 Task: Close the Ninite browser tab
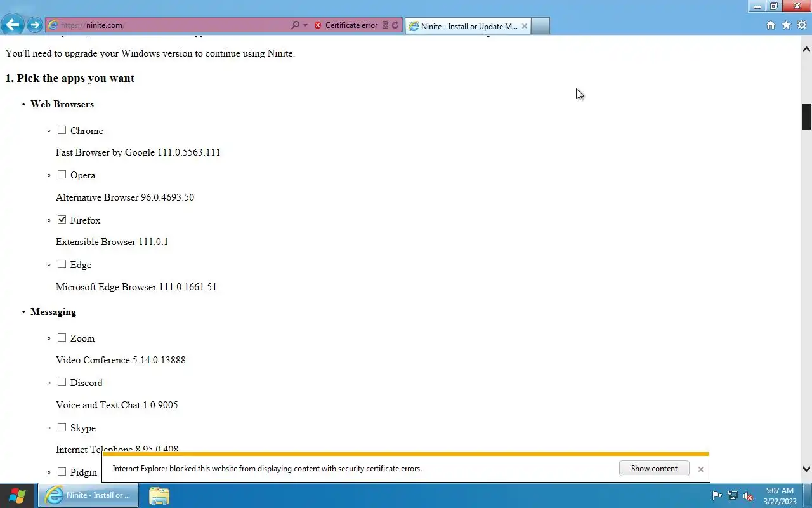click(524, 26)
